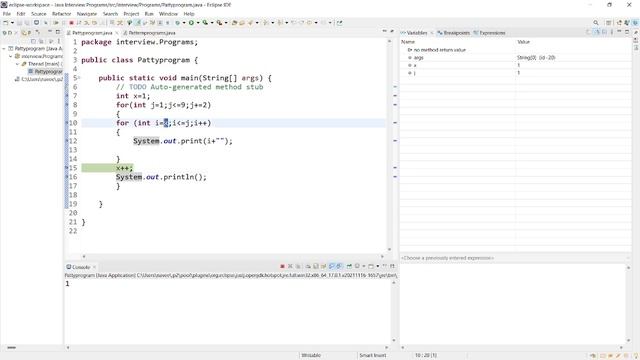The width and height of the screenshot is (640, 360).
Task: Click the Open Perspective icon
Action: click(x=609, y=23)
